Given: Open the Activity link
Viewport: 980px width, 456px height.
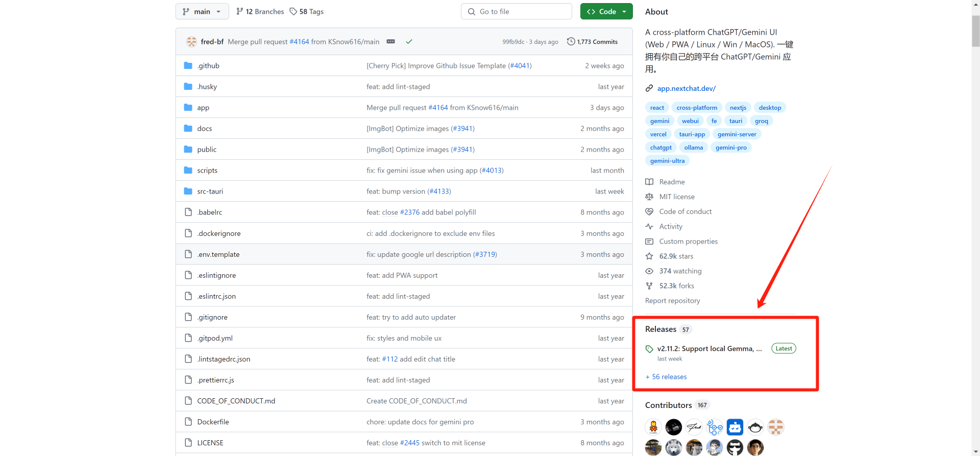Looking at the screenshot, I should point(671,226).
